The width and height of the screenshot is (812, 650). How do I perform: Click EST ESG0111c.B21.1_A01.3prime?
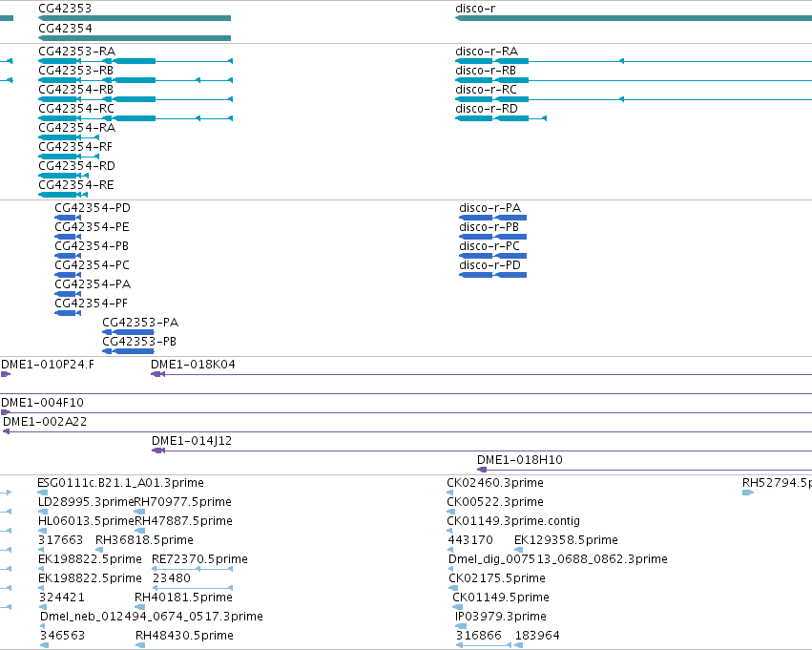click(43, 493)
